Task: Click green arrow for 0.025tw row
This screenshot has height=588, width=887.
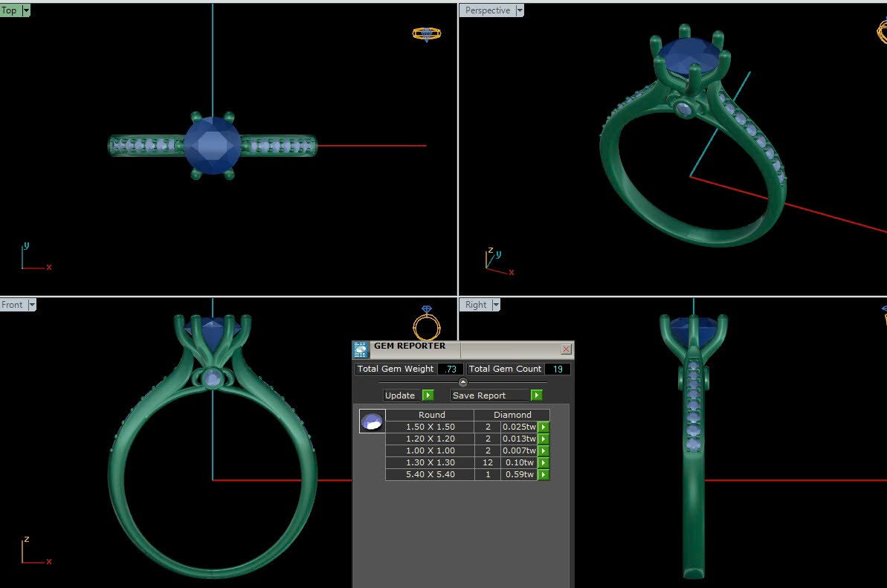Action: pos(544,427)
